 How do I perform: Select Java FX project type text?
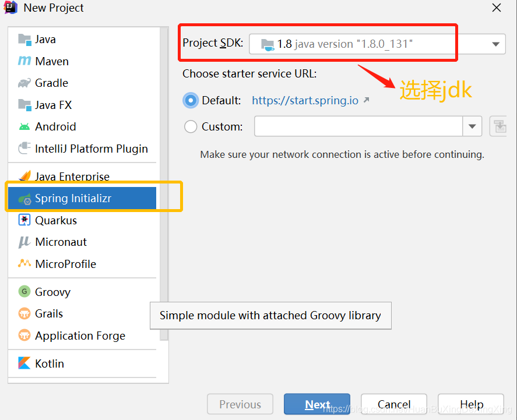click(x=54, y=105)
